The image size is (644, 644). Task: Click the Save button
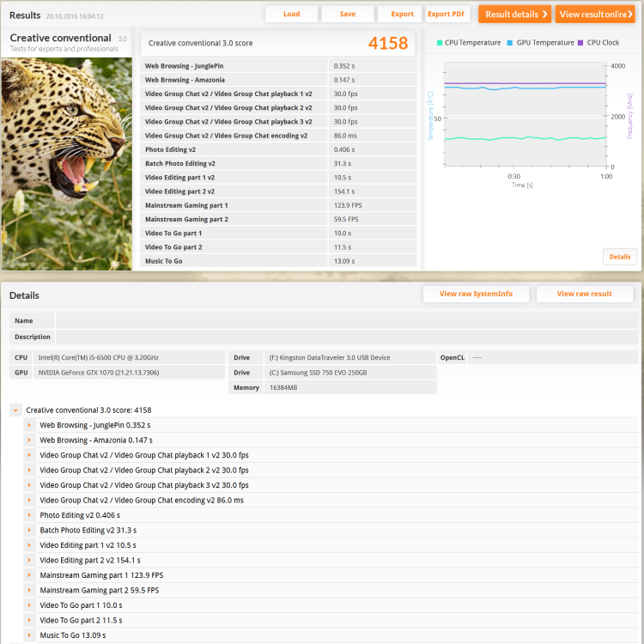tap(348, 14)
